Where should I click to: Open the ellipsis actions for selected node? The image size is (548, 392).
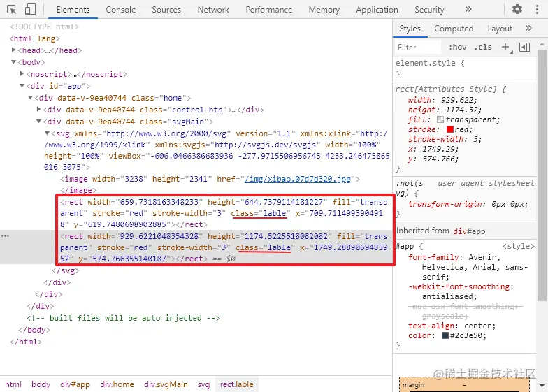(5, 236)
